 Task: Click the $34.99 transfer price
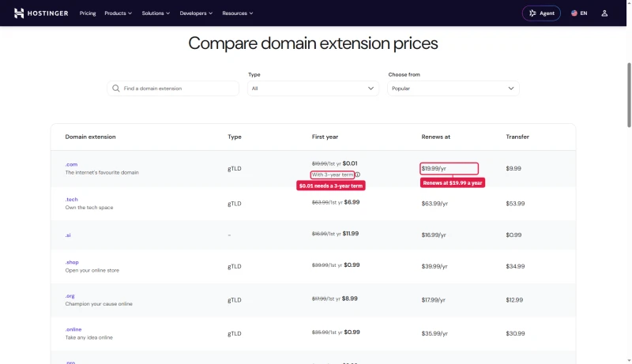[x=515, y=266]
